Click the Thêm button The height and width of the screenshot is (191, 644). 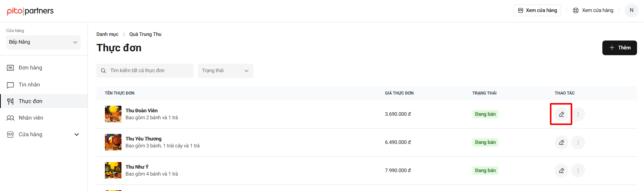coord(620,48)
